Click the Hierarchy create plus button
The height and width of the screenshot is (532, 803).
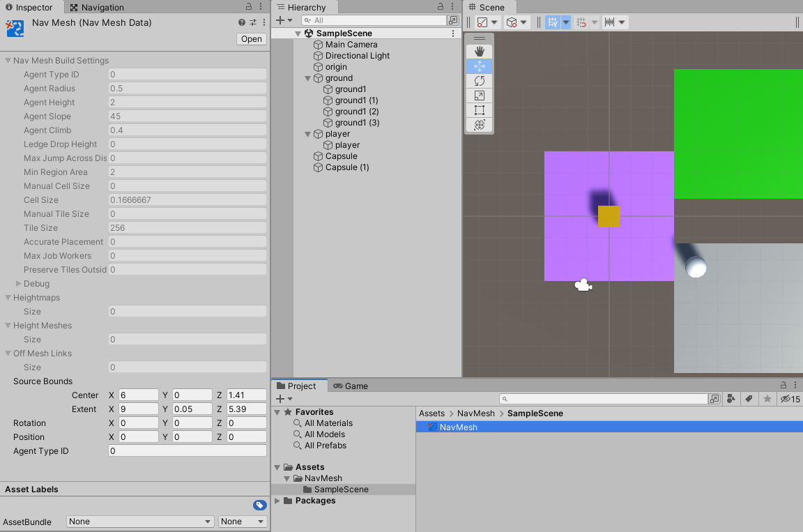[284, 20]
